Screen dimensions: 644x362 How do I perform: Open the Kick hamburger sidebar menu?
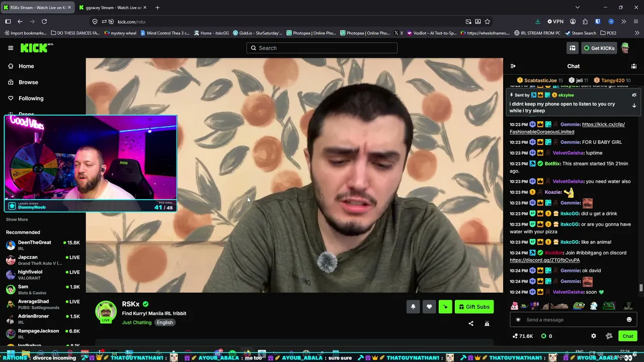click(11, 48)
